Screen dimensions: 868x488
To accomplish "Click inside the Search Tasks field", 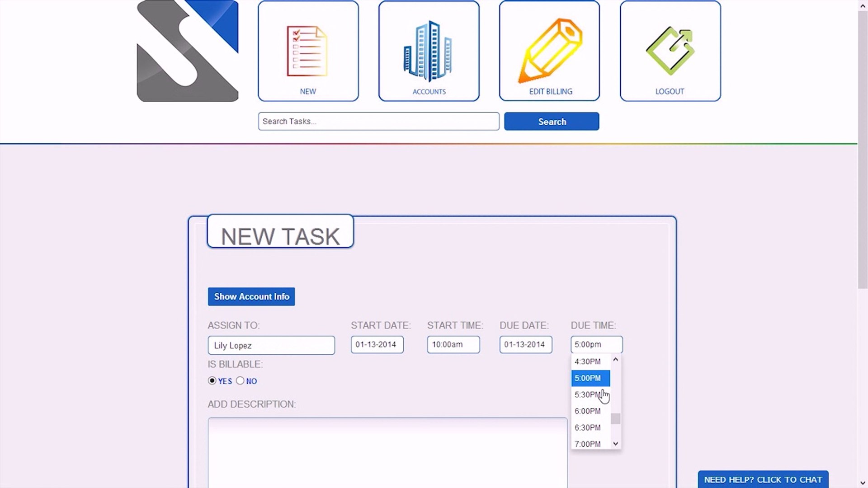I will point(378,121).
